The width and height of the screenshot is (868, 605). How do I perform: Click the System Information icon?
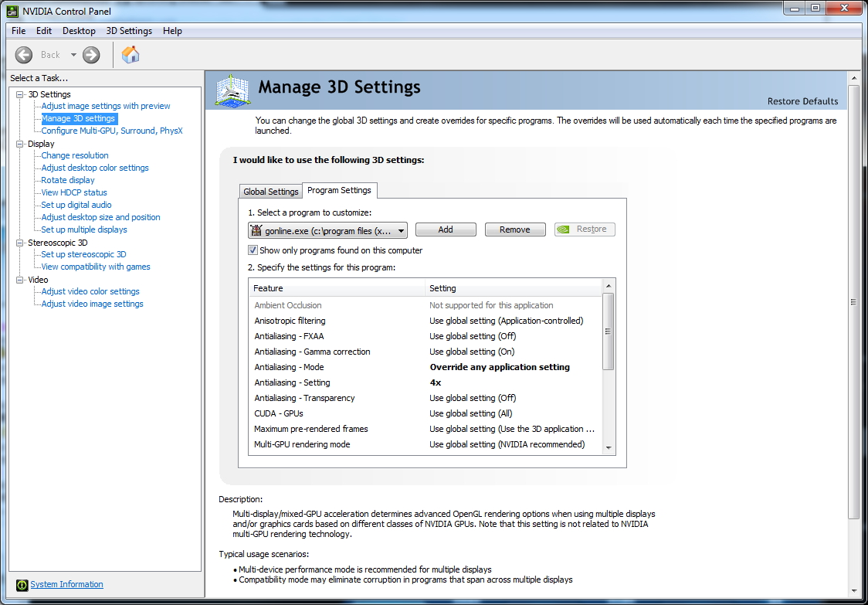22,584
